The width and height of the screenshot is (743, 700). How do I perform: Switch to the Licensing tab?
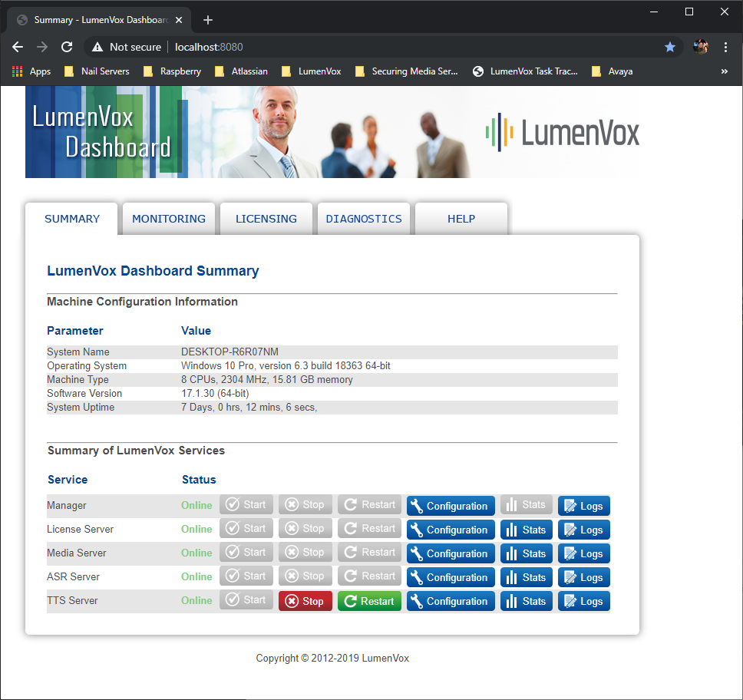[266, 219]
